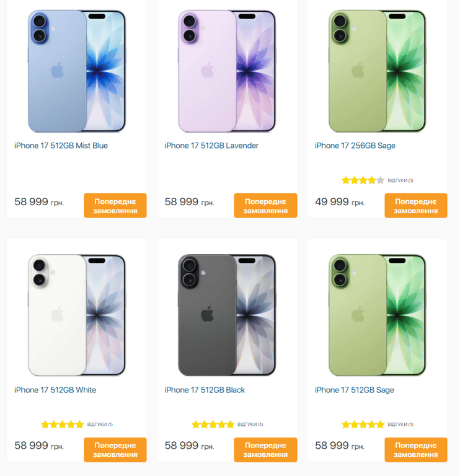
Task: Click the star rating of Black iPhone 17
Action: tap(213, 424)
